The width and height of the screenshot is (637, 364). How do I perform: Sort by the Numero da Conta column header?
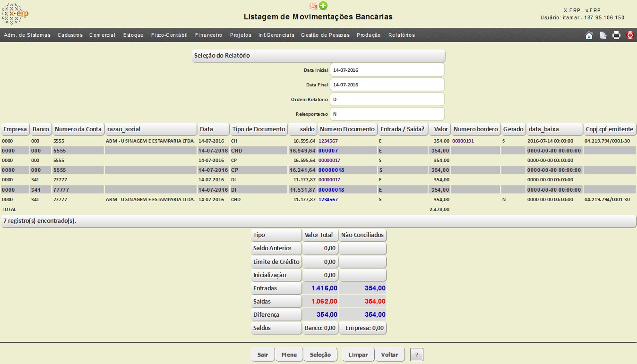tap(78, 129)
